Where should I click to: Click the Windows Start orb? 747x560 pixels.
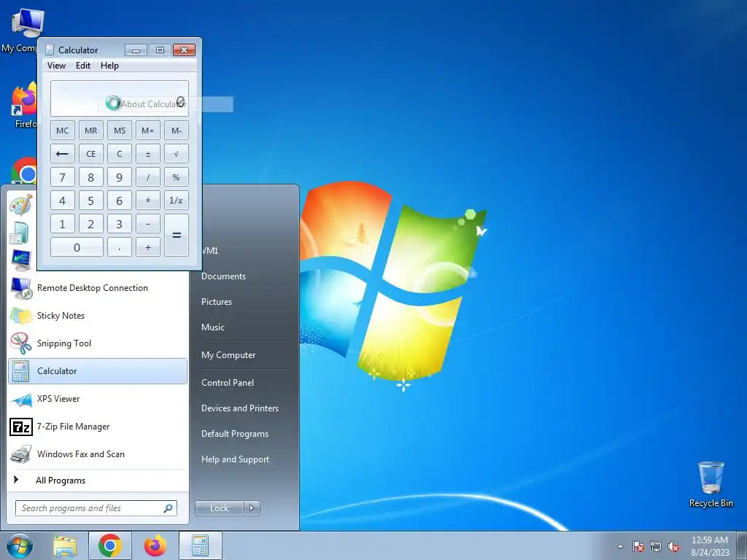[x=20, y=545]
